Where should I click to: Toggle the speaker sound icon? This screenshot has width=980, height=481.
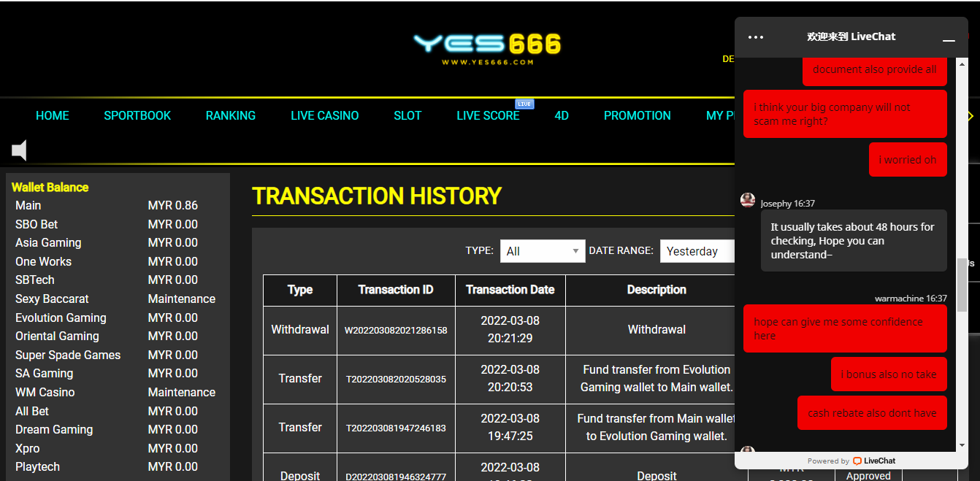(x=20, y=150)
